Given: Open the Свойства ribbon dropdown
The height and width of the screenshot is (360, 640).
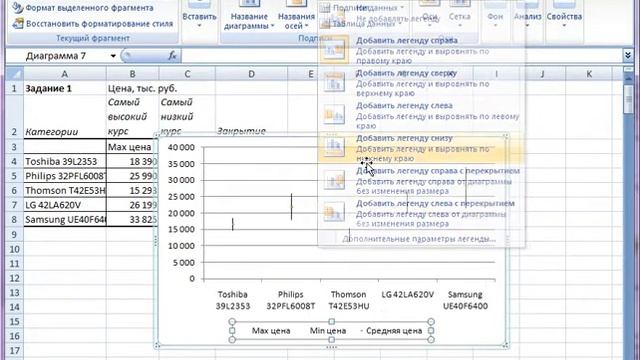Looking at the screenshot, I should (564, 16).
